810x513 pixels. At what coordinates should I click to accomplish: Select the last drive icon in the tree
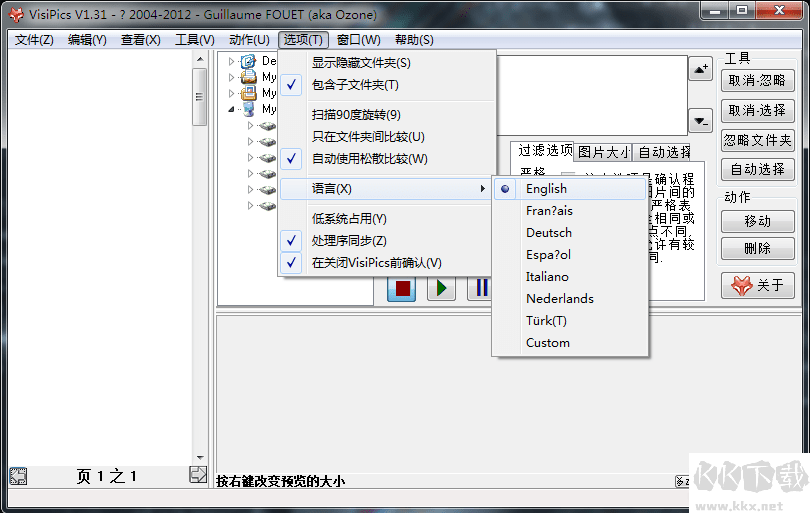tap(267, 206)
